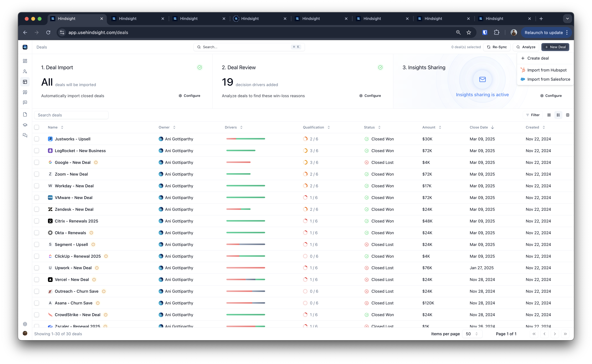Screen dimensions: 592x364
Task: Open the settings gear in sidebar
Action: pos(25,324)
